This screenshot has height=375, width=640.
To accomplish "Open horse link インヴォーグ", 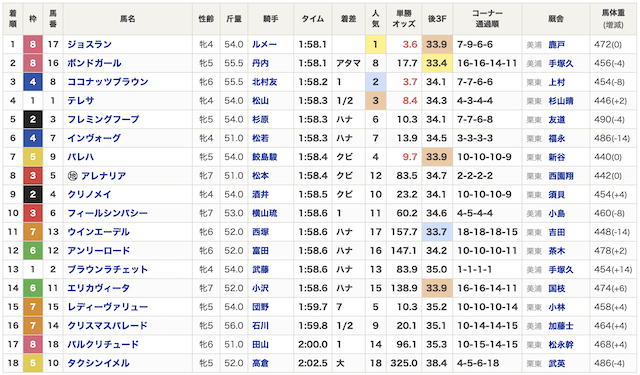I will click(94, 138).
